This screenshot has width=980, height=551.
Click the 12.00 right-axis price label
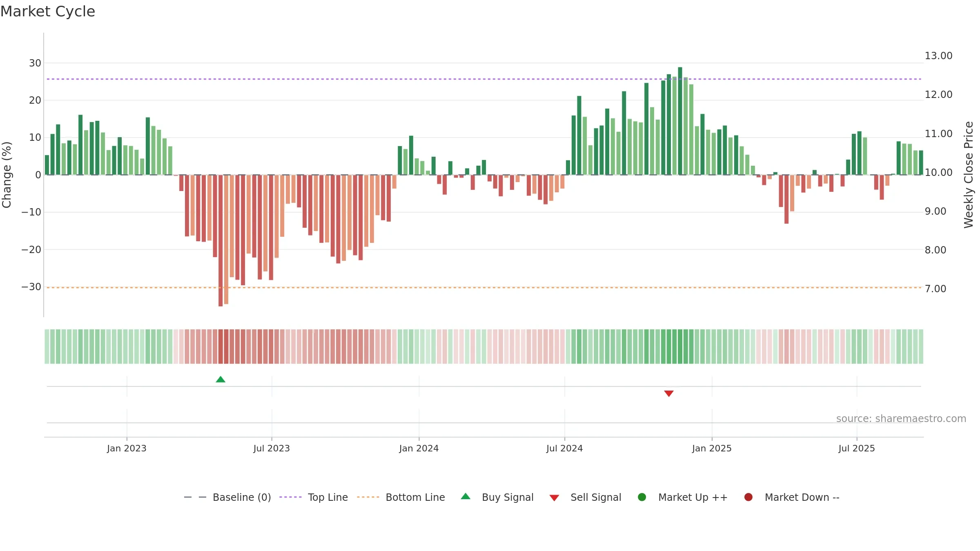[x=938, y=95]
